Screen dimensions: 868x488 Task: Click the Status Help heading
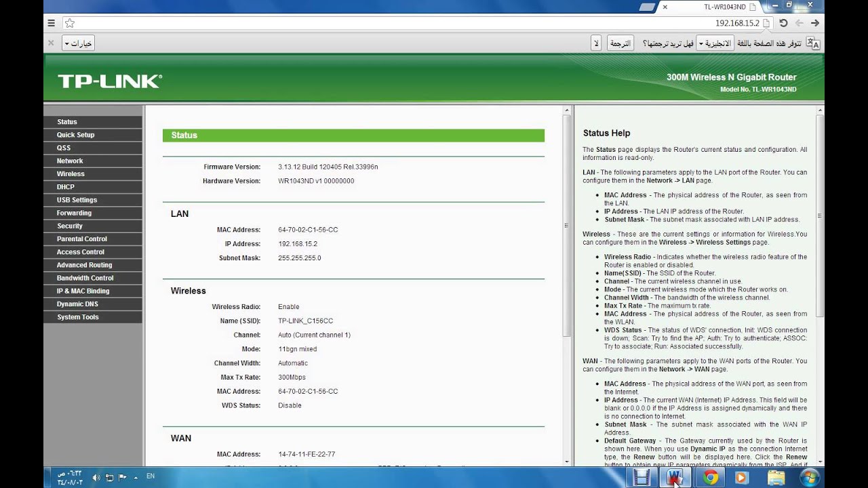606,134
